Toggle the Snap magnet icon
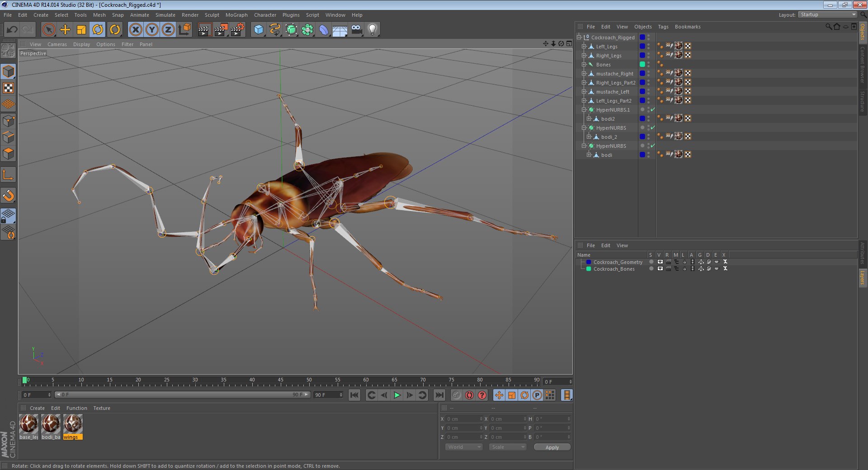The width and height of the screenshot is (868, 470). click(x=9, y=195)
